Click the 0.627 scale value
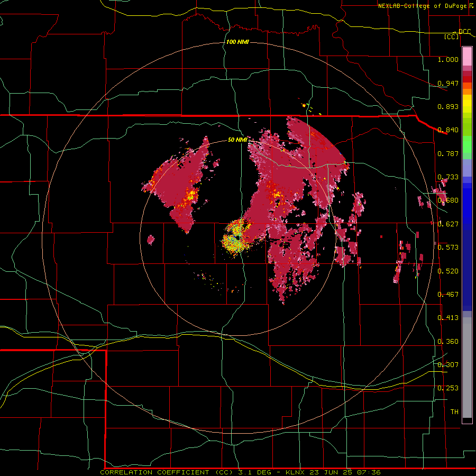 point(448,224)
